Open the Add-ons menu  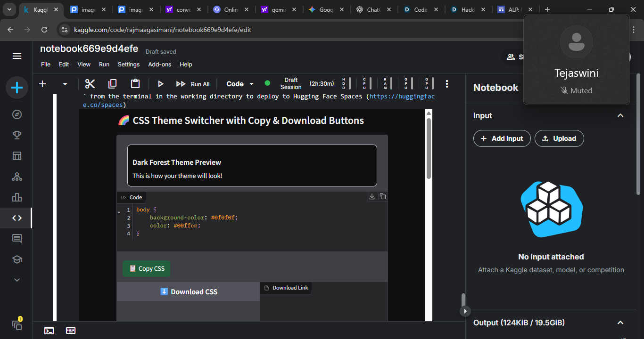160,65
